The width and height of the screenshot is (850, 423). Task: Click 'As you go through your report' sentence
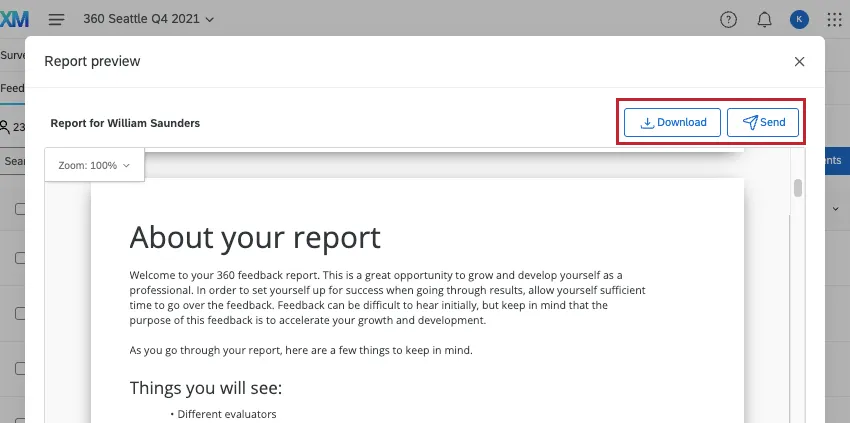click(x=301, y=350)
